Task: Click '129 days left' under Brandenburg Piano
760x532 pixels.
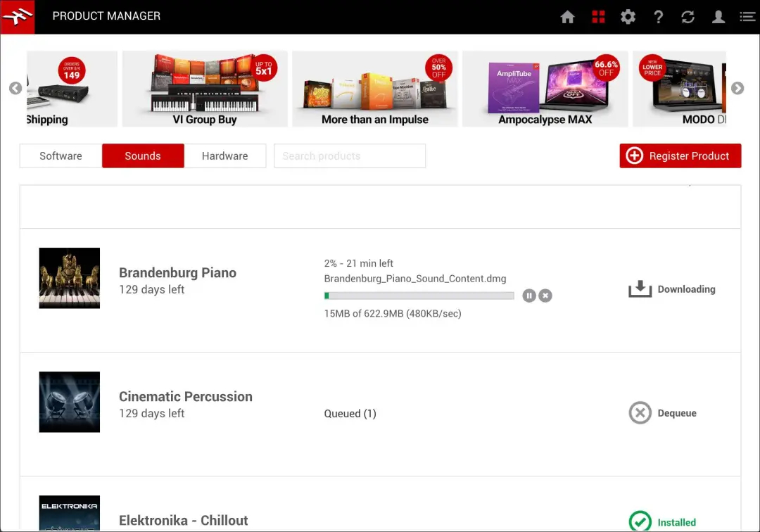Action: (152, 289)
